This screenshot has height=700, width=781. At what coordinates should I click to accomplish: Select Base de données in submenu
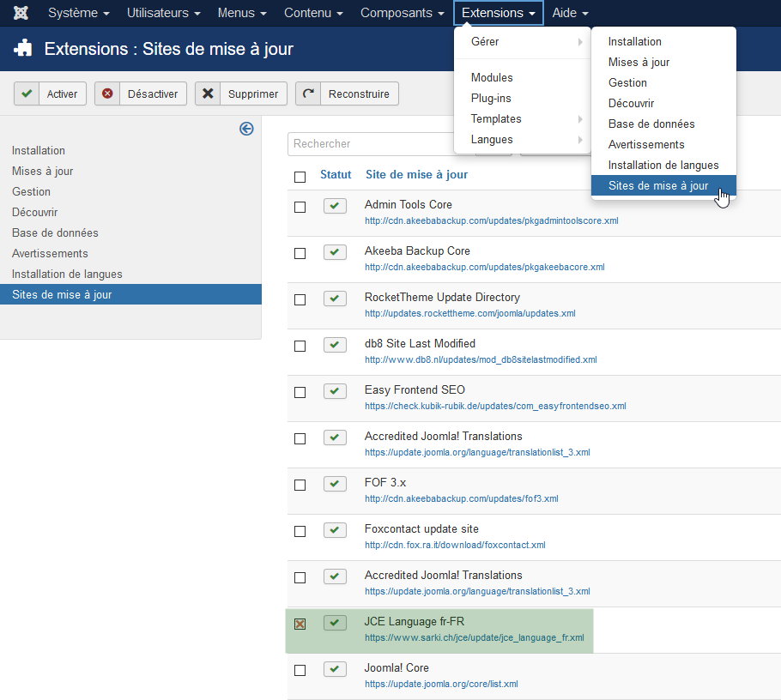[663, 124]
